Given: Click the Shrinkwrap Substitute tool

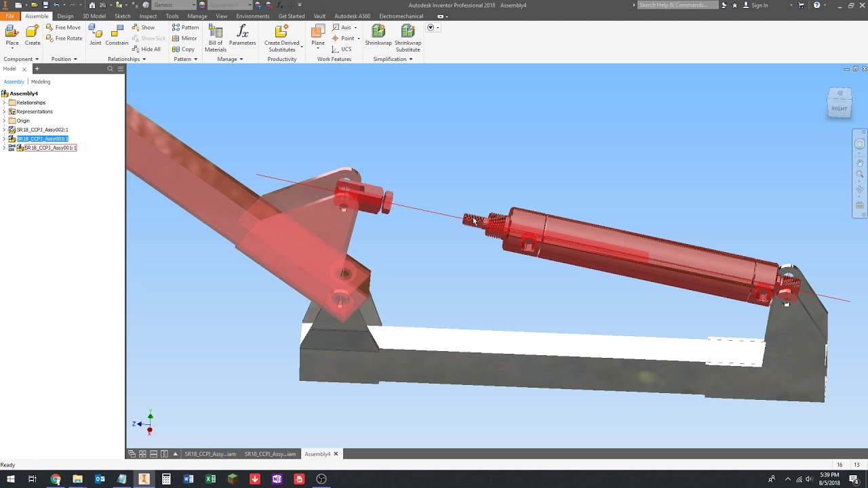Looking at the screenshot, I should (x=408, y=38).
